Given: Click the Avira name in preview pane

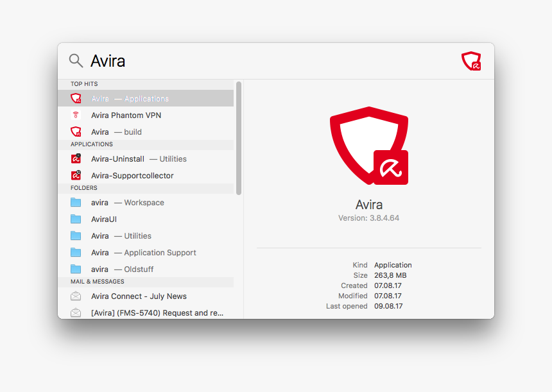Looking at the screenshot, I should tap(369, 205).
